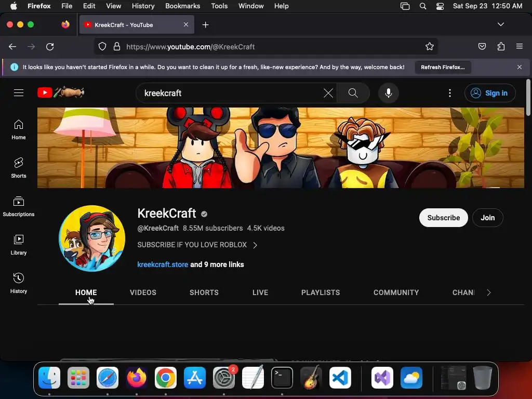Image resolution: width=532 pixels, height=399 pixels.
Task: Expand channel description SUBSCRIBE IF YOU LOVE ROBLOX
Action: 197,245
